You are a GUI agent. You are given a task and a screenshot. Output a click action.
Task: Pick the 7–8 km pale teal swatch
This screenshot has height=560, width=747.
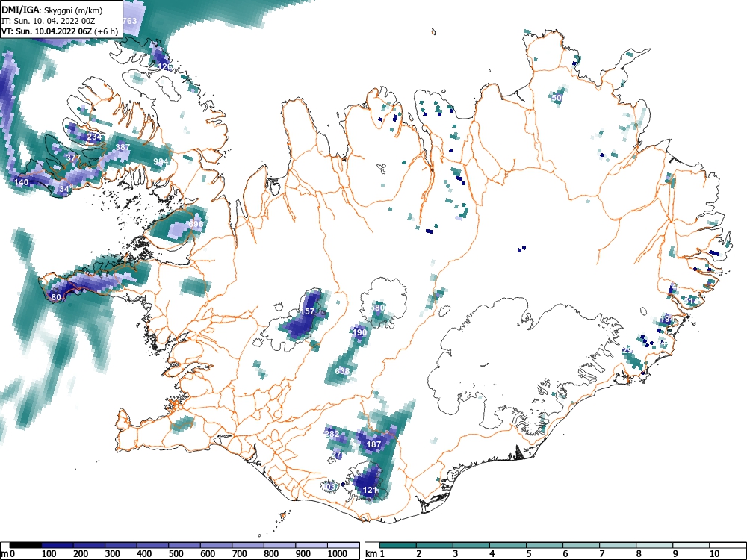click(618, 545)
